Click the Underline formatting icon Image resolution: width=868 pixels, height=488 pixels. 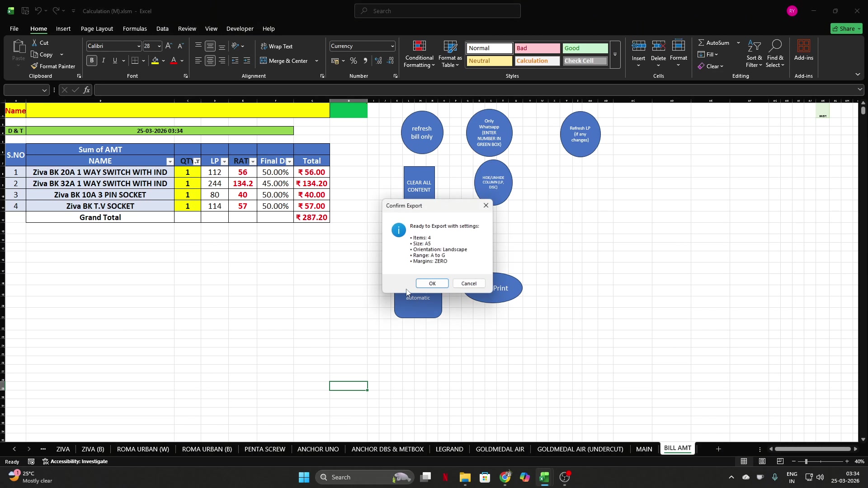pos(115,61)
